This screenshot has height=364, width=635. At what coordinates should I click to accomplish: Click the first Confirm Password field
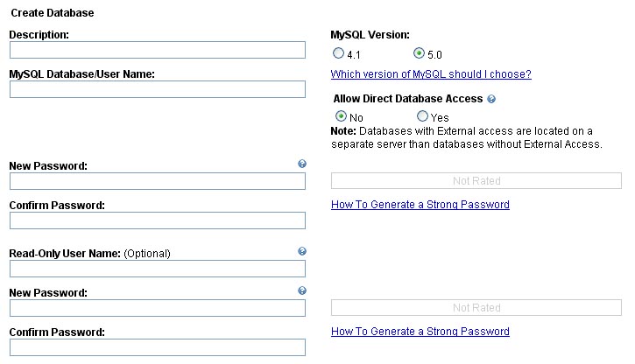tap(158, 220)
